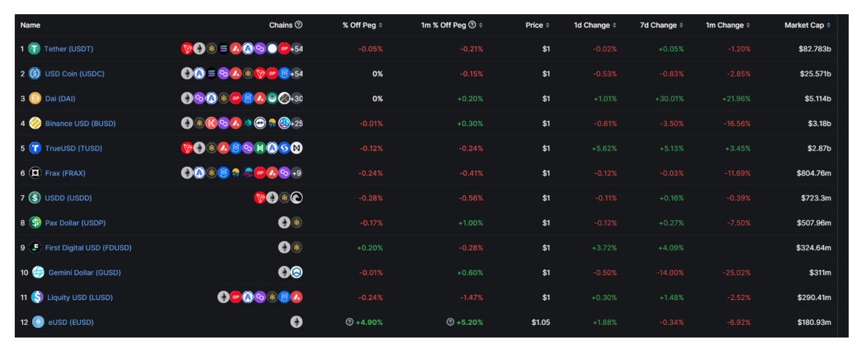Click the Liquity USD logo icon
This screenshot has width=868, height=350.
[x=37, y=297]
